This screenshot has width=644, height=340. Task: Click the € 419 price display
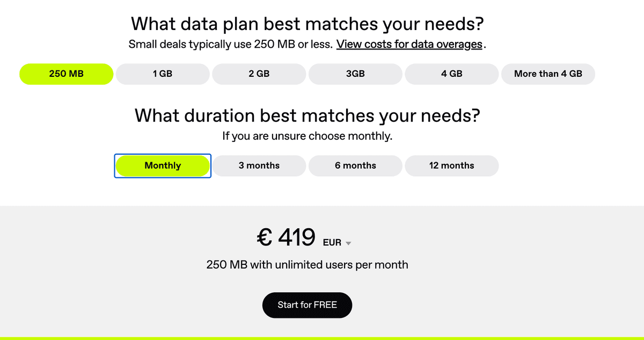[287, 237]
